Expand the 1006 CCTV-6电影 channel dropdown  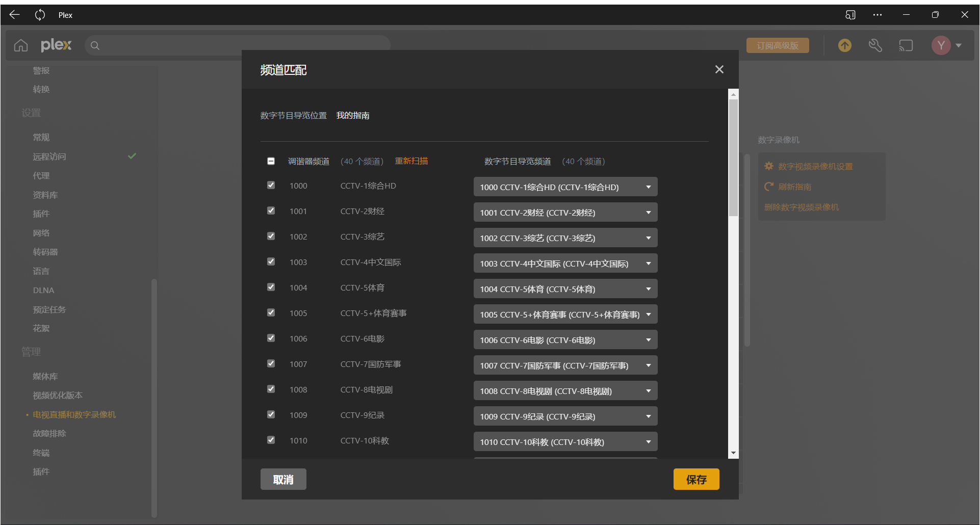(x=565, y=340)
